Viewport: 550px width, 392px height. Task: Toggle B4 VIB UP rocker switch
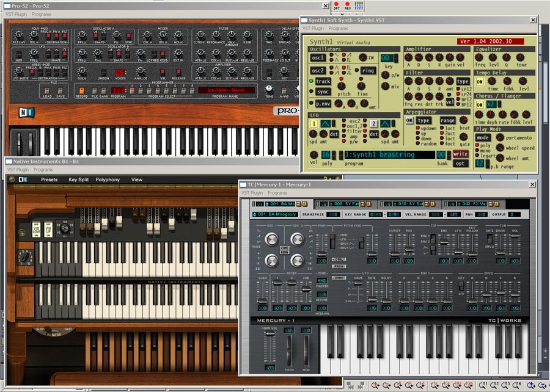[48, 230]
